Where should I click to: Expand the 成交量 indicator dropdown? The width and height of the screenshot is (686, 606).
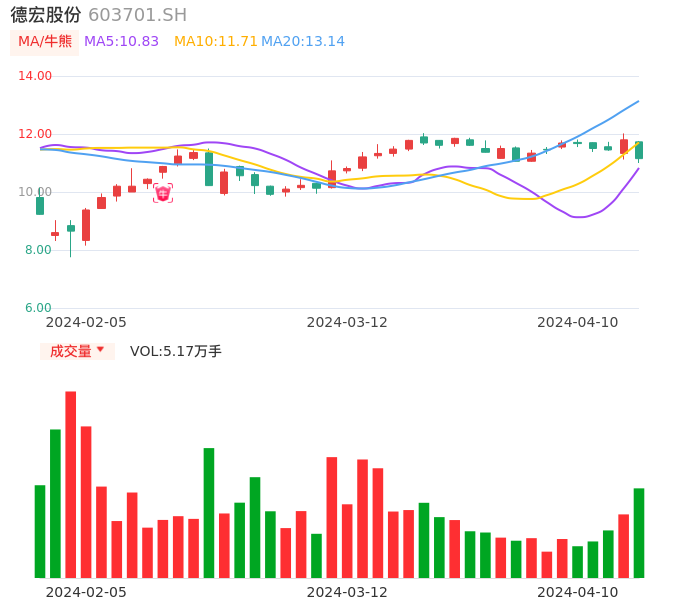point(77,351)
